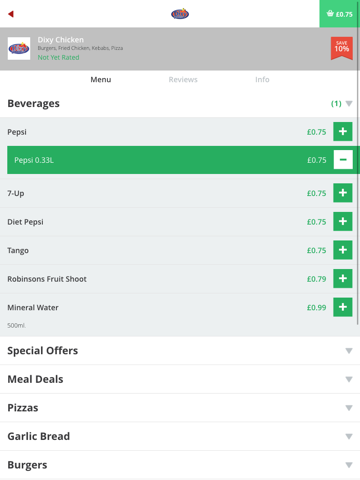Viewport: 360px width, 480px height.
Task: Tap the red back arrow
Action: click(x=11, y=14)
